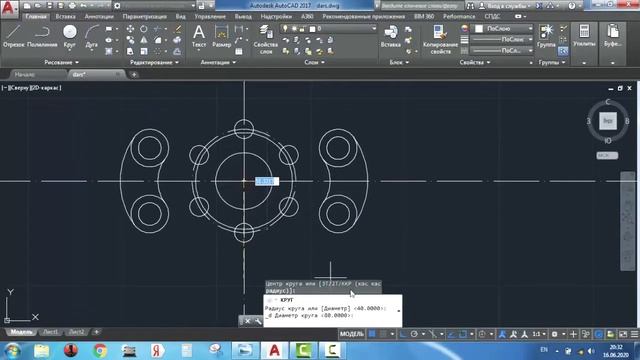Toggle object snap tracking in status bar
The image size is (640, 360).
[x=451, y=334]
